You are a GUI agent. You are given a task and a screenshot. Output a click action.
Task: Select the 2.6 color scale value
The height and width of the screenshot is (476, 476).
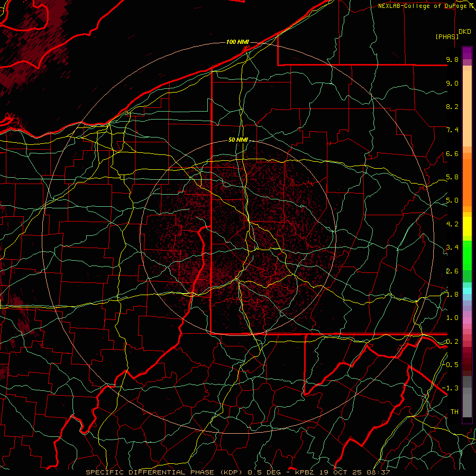[x=452, y=271]
